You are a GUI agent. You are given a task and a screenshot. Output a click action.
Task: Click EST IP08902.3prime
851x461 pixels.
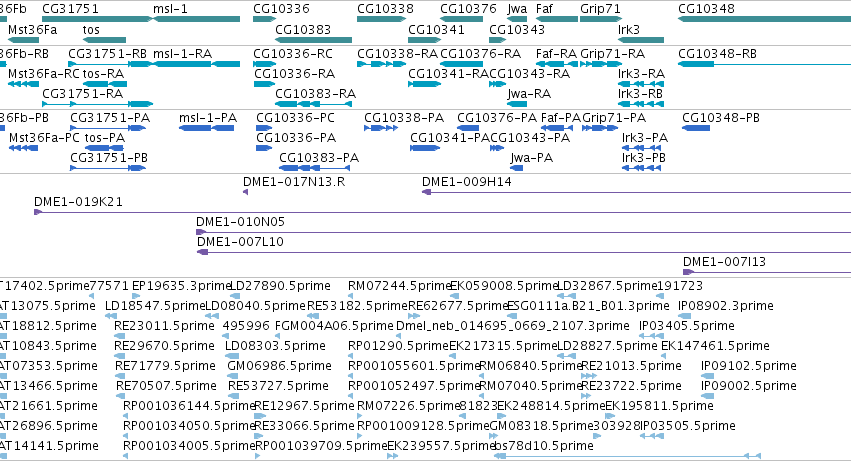(726, 306)
